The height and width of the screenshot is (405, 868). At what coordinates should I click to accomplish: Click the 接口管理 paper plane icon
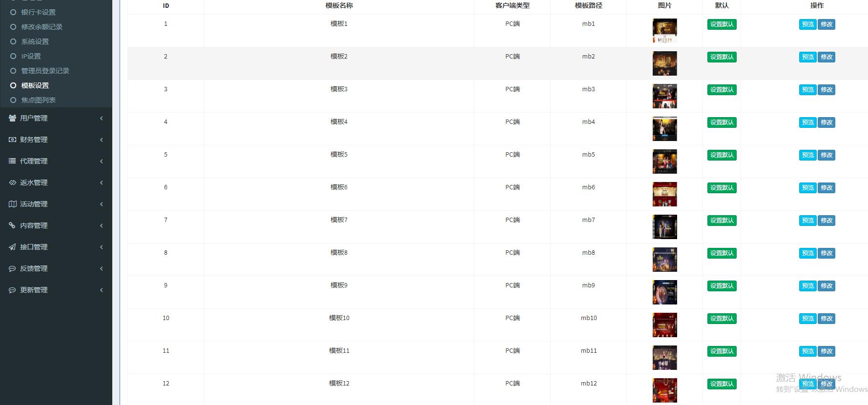13,247
